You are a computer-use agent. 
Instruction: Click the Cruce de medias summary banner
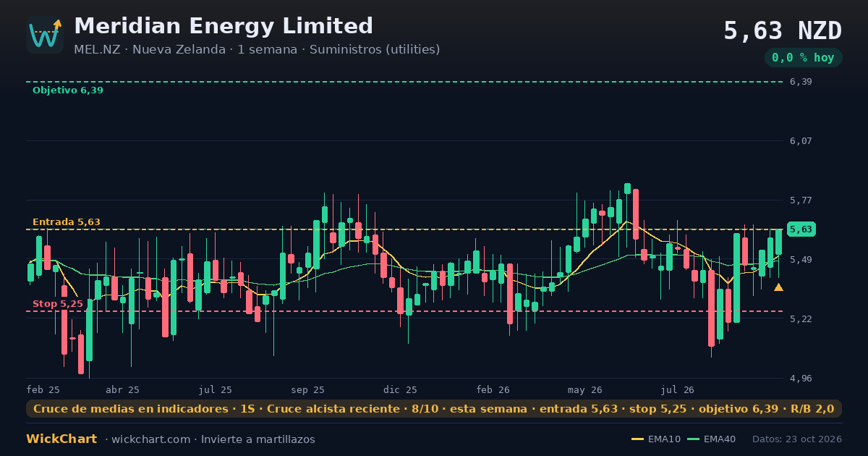point(434,409)
